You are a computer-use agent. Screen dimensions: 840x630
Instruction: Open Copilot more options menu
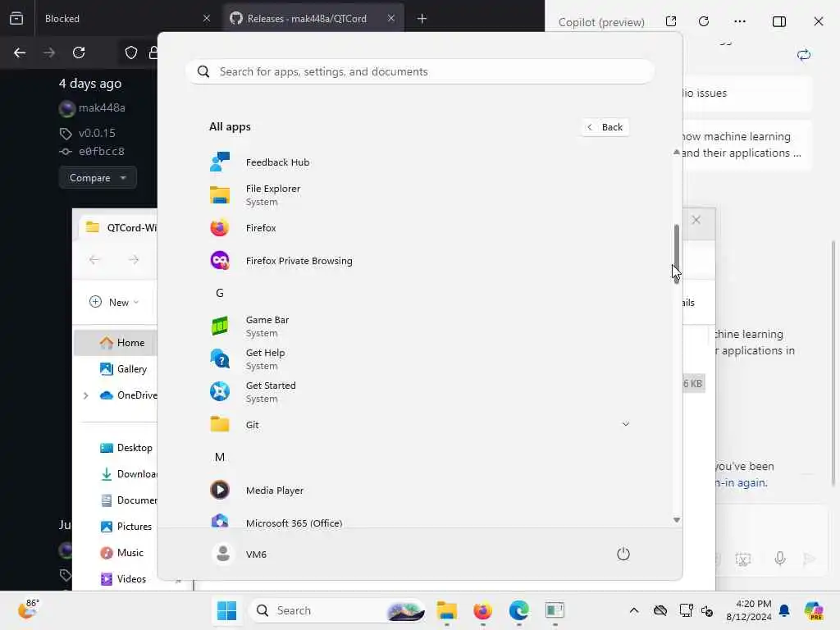click(x=740, y=21)
